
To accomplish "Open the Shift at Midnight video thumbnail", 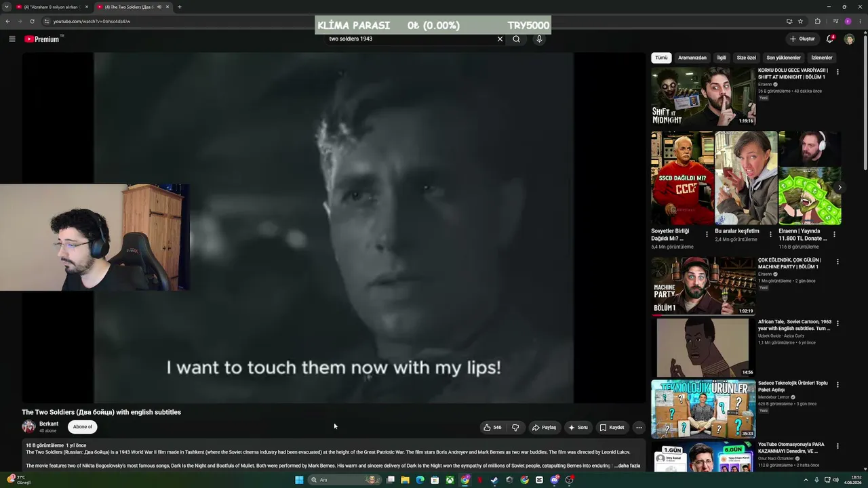I will [703, 96].
